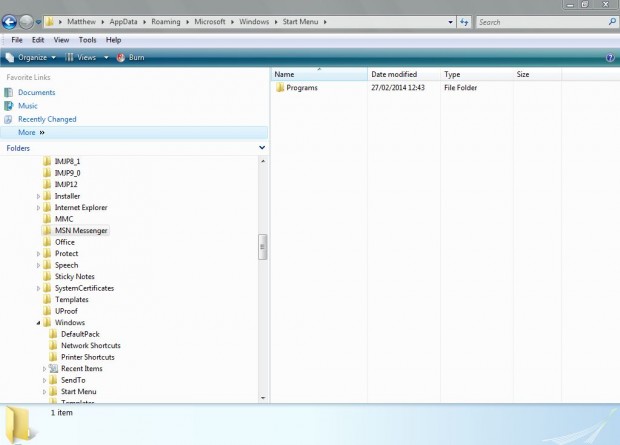Click the refresh icon next to address bar
The height and width of the screenshot is (445, 620).
click(464, 22)
